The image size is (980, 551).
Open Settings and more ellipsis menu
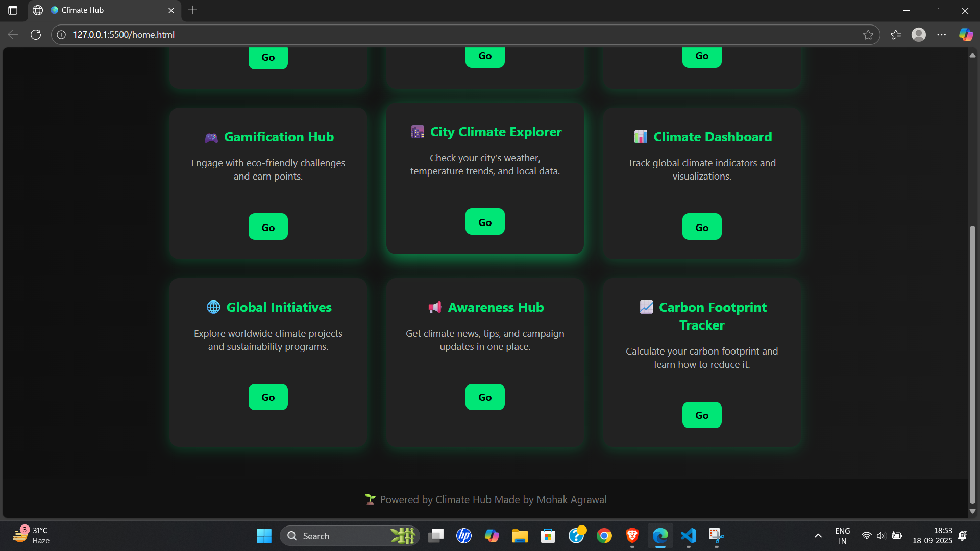942,35
